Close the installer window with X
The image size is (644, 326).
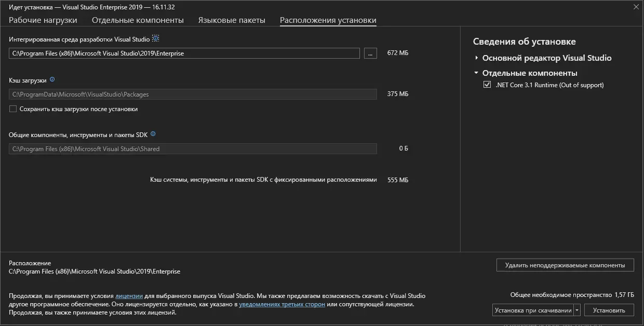pyautogui.click(x=636, y=7)
